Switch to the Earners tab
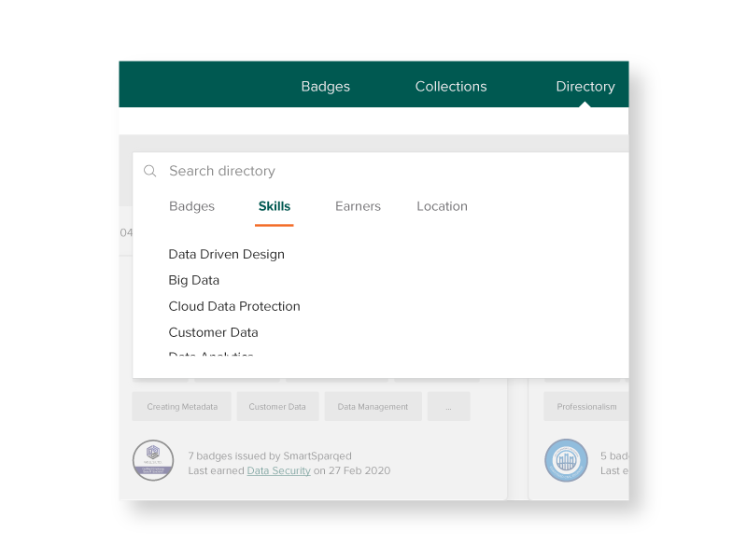 click(x=358, y=206)
